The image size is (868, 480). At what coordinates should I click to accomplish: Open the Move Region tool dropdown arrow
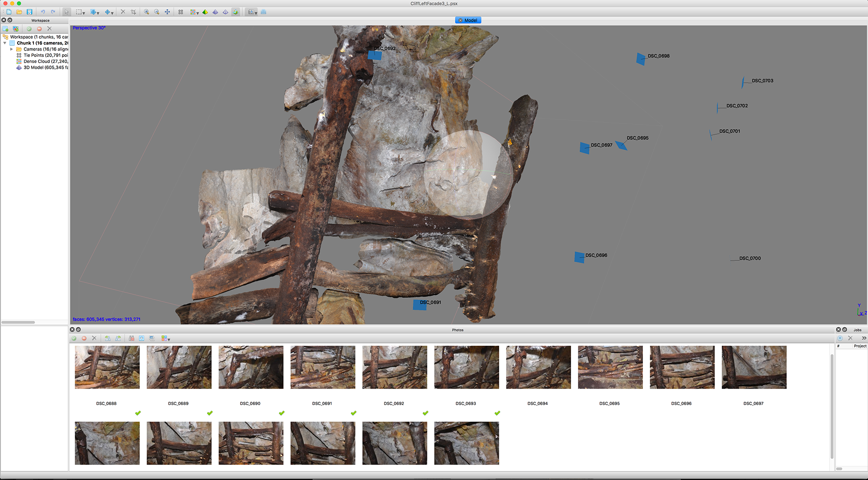pyautogui.click(x=98, y=13)
